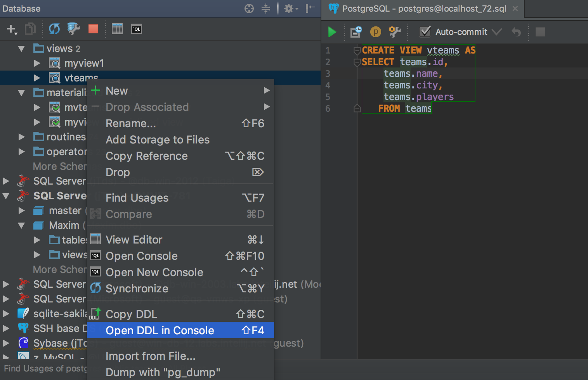Image resolution: width=588 pixels, height=380 pixels.
Task: Click the red Disconnect stop icon
Action: pos(93,29)
